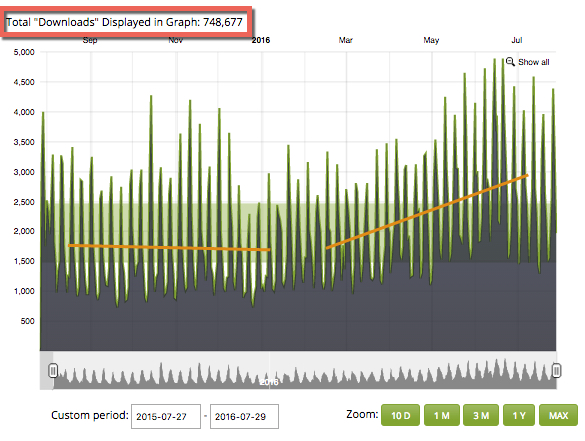Click the 500 y-axis value
The width and height of the screenshot is (585, 441).
point(28,321)
